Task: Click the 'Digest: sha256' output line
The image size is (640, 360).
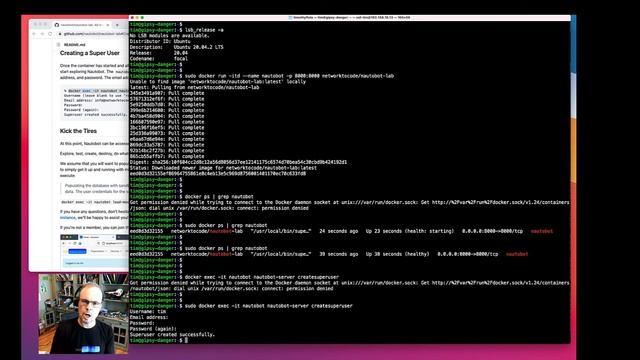Action: (x=238, y=162)
